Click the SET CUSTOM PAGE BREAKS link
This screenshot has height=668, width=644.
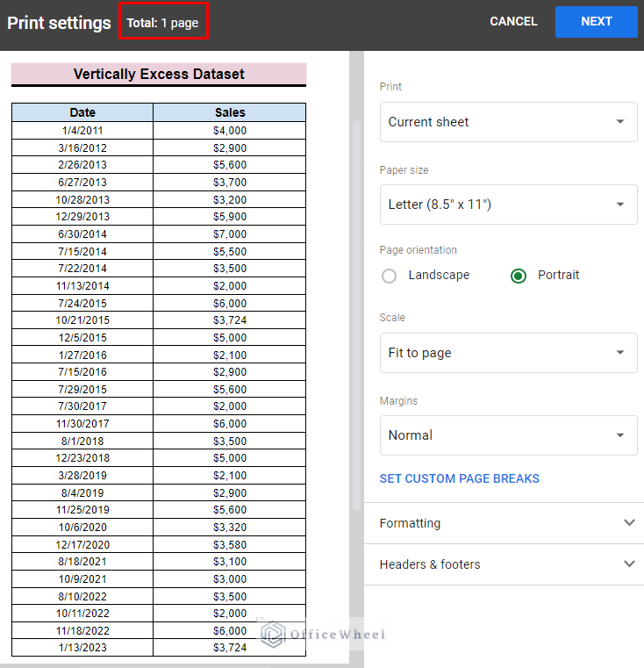tap(459, 479)
